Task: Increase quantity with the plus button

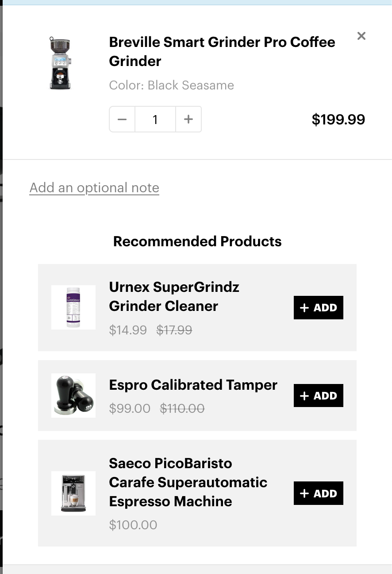Action: 188,119
